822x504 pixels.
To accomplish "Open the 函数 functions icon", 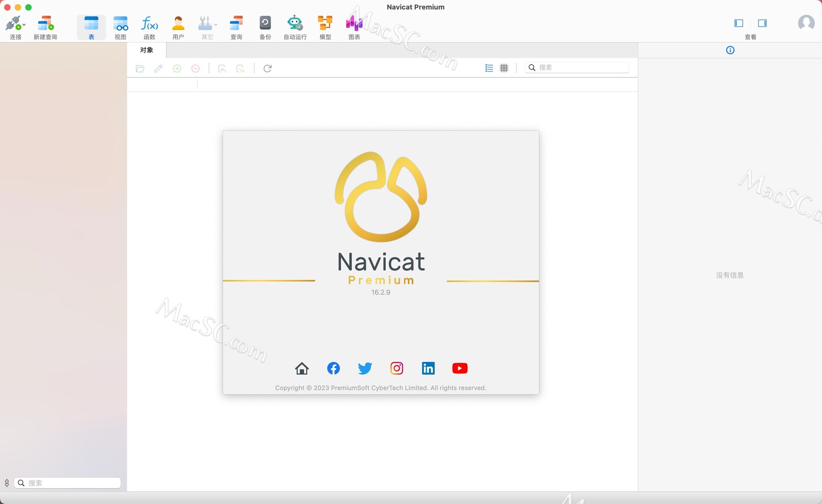I will [x=149, y=23].
